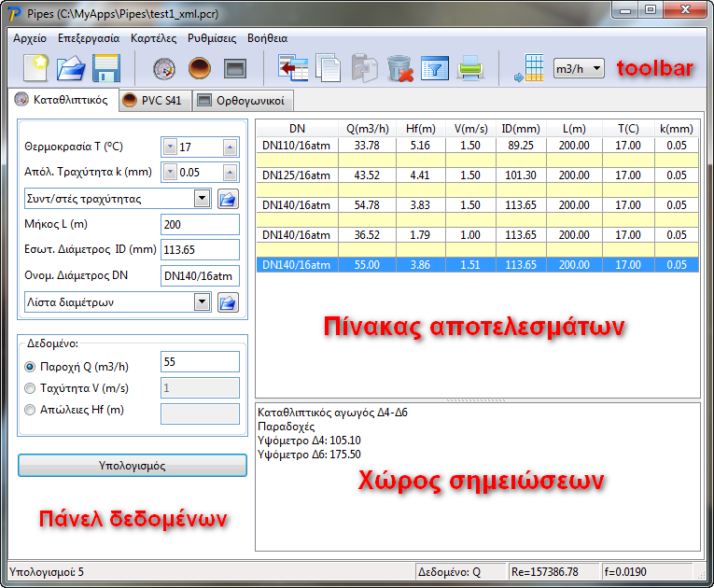Click the 36.52 flow cell
714x588 pixels.
[367, 235]
